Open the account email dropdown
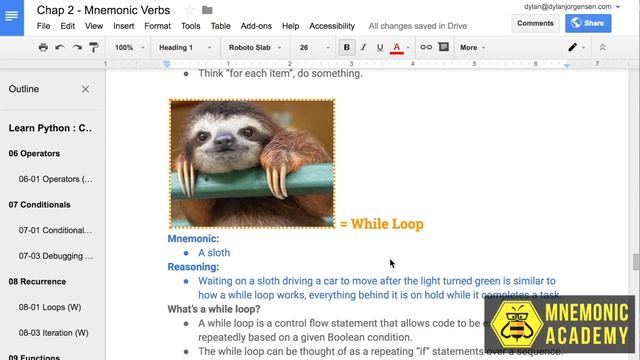The image size is (640, 360). [x=572, y=7]
